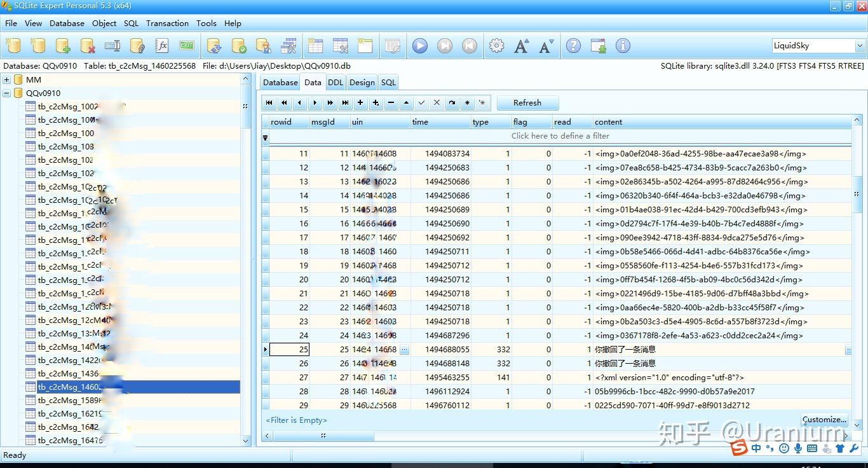
Task: Click the grid horizontal scroll left arrow
Action: coord(268,436)
